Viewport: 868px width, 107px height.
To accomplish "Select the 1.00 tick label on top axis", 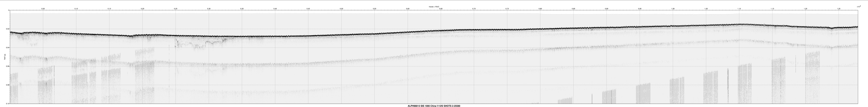I will (x=673, y=8).
